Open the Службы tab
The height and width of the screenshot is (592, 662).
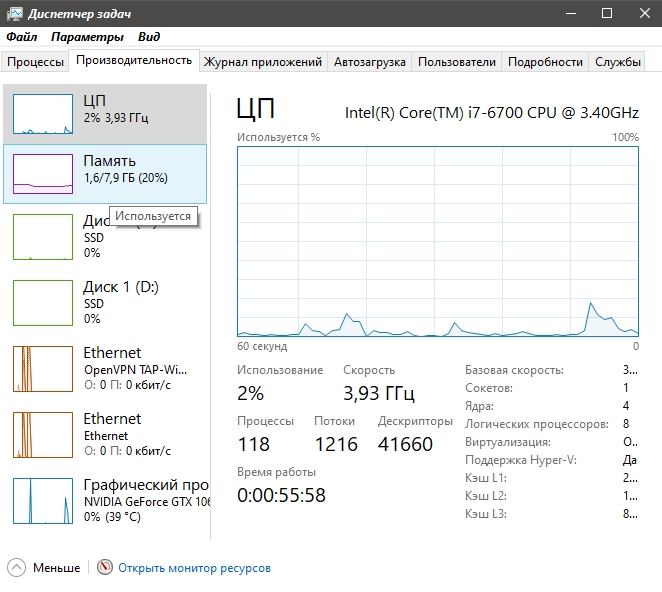(x=617, y=62)
